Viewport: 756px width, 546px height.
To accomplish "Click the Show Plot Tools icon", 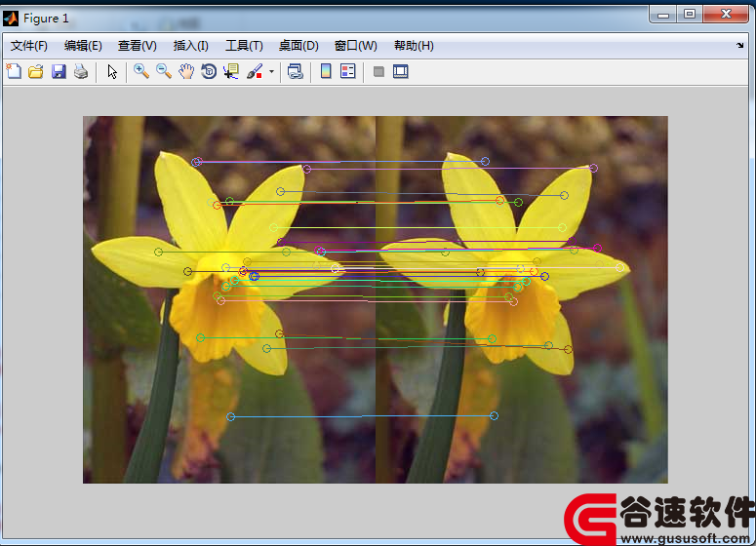I will coord(401,71).
